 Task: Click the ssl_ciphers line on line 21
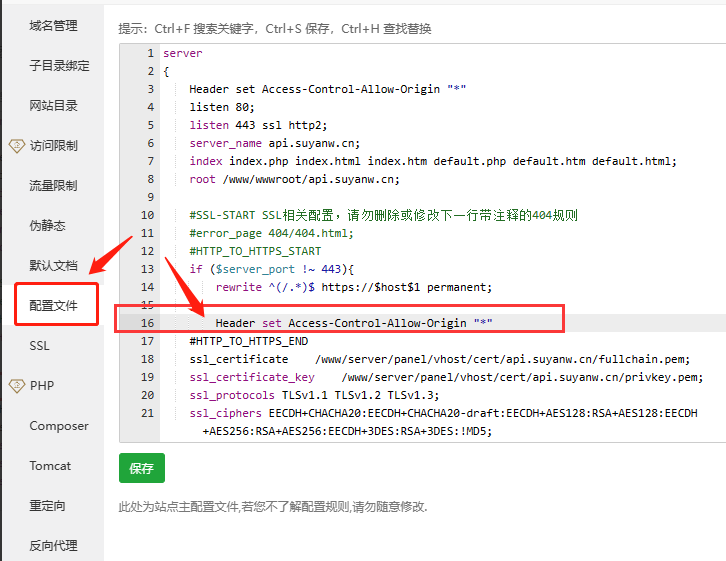pos(443,413)
